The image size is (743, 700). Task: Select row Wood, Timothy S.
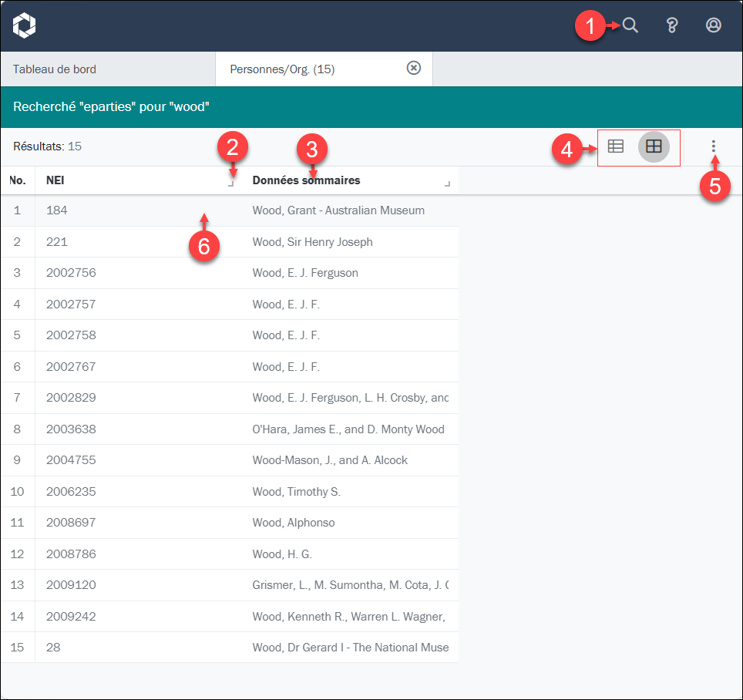click(x=230, y=492)
